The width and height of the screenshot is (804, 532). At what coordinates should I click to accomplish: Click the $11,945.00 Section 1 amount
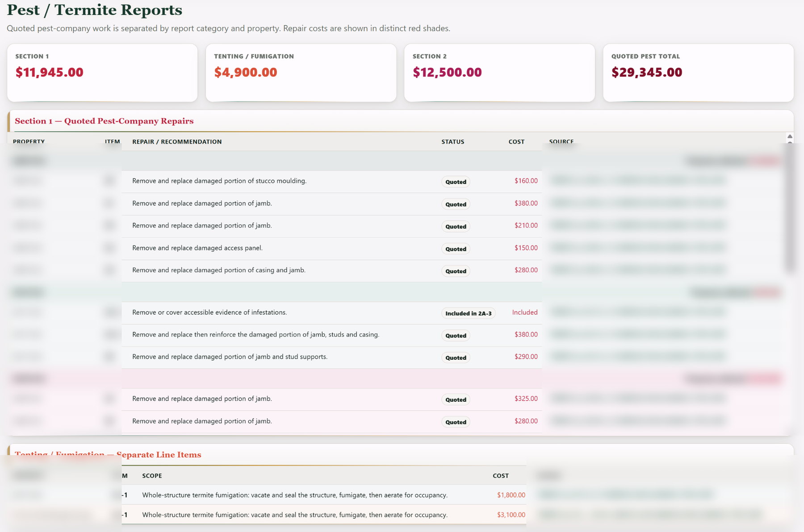coord(49,72)
